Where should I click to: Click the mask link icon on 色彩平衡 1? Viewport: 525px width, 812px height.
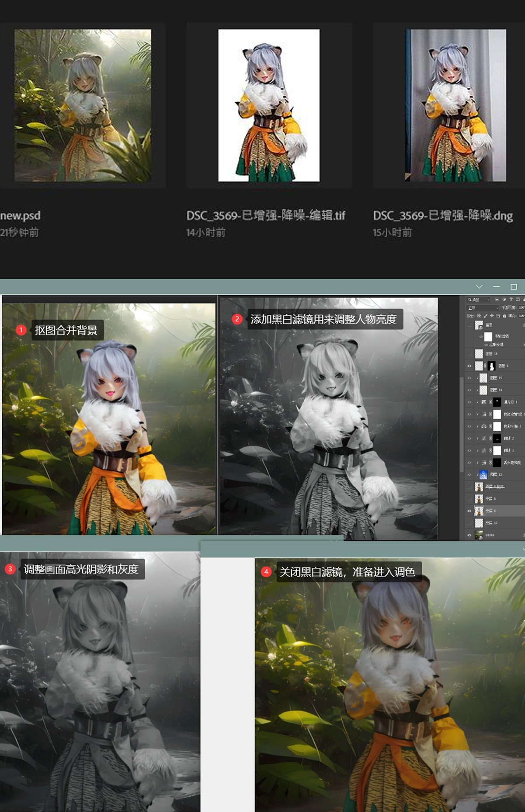(x=490, y=426)
